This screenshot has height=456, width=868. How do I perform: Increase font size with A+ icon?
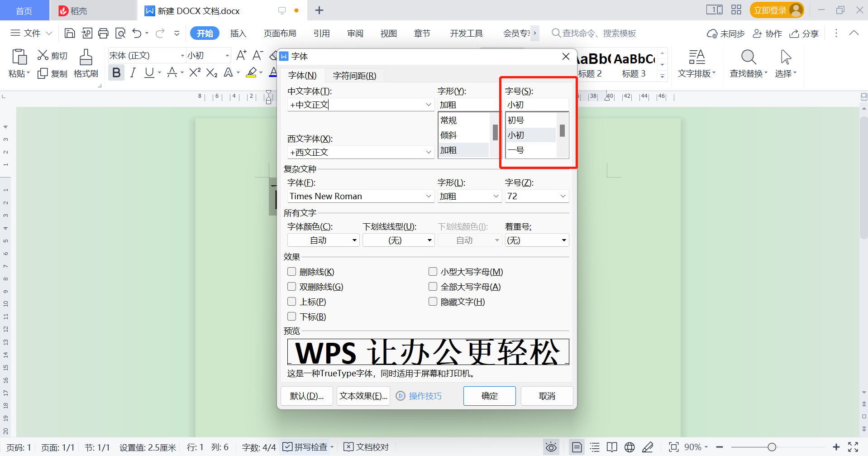tap(242, 55)
